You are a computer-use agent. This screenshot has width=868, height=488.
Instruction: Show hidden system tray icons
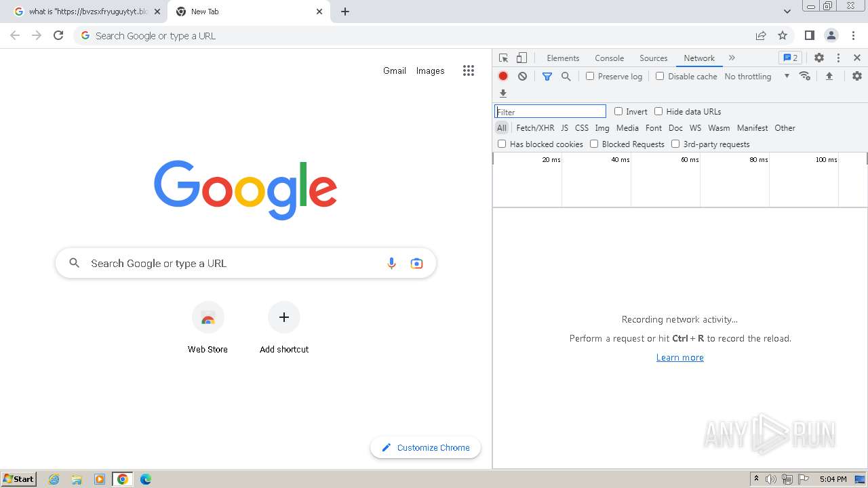coord(756,479)
